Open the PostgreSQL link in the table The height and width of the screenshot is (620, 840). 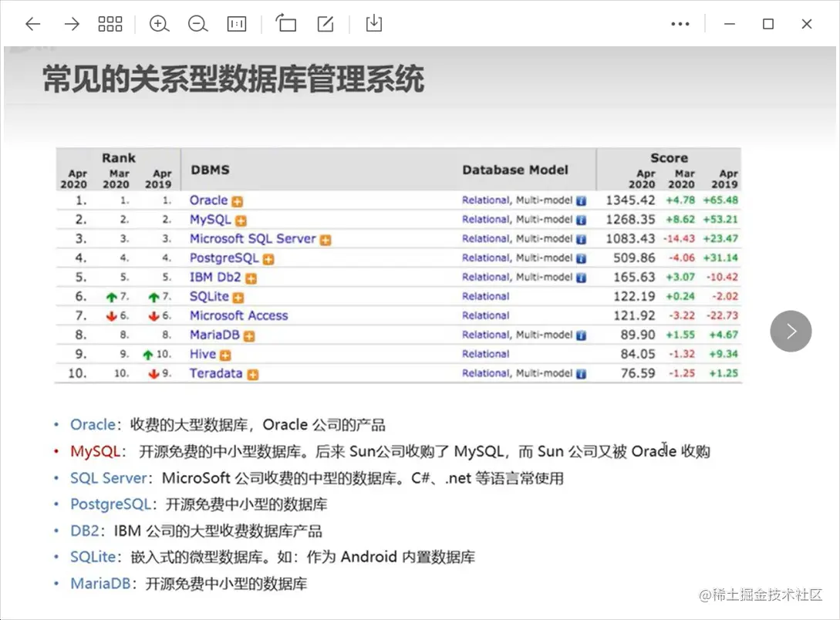[x=224, y=258]
